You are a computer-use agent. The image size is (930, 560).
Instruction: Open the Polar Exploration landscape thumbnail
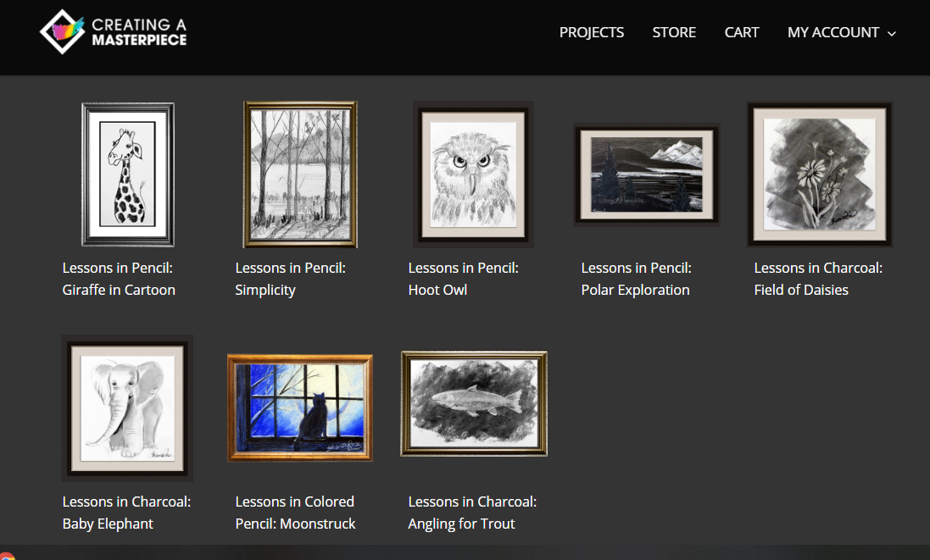coord(647,175)
